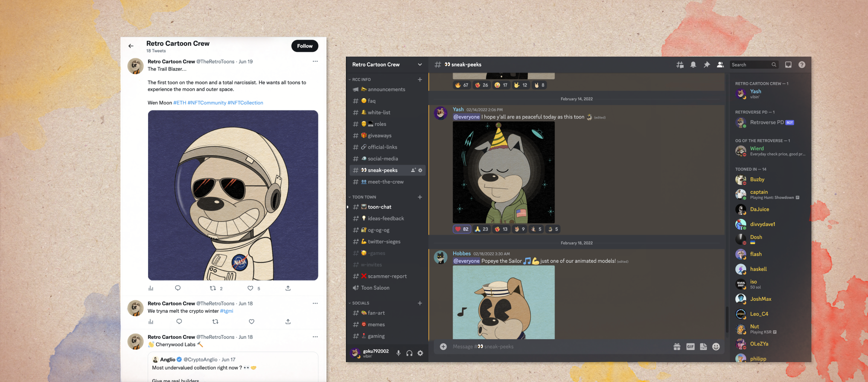Open the emoji picker
This screenshot has width=868, height=382.
(x=716, y=347)
